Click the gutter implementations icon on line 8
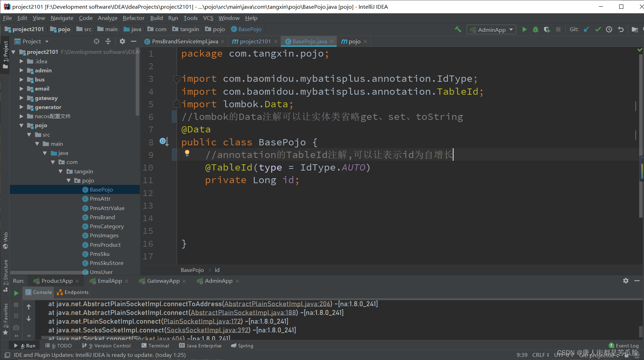The image size is (644, 360). [x=164, y=142]
